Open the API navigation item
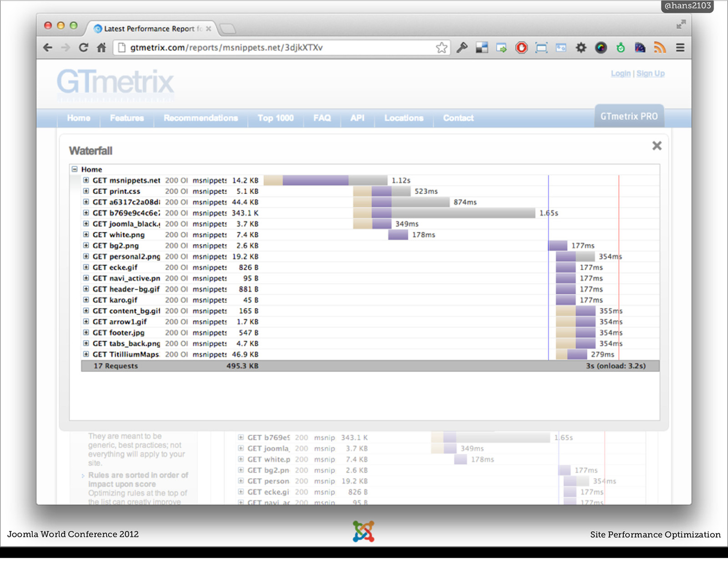The width and height of the screenshot is (728, 561). tap(357, 118)
